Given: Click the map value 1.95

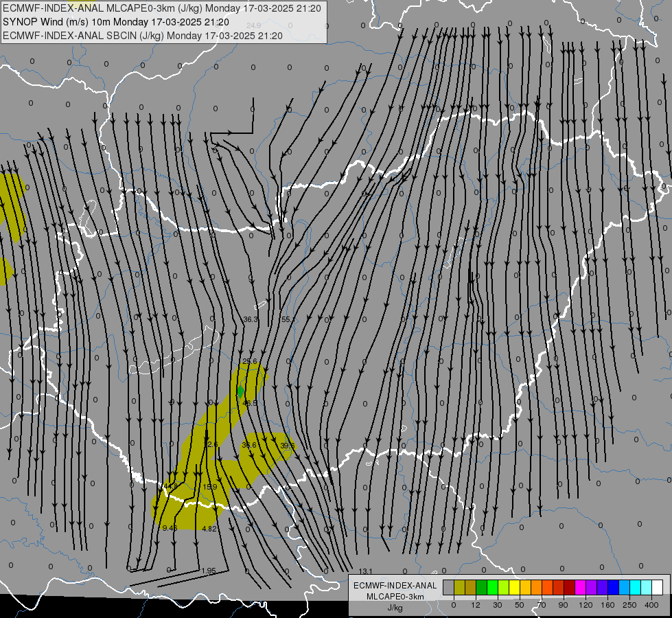Looking at the screenshot, I should click(x=209, y=571).
